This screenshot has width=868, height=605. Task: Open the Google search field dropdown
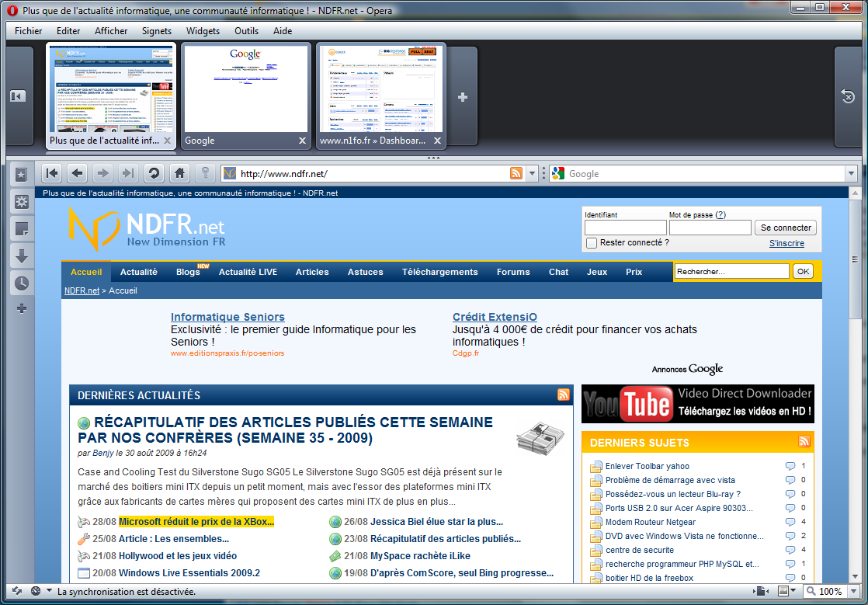[x=851, y=174]
